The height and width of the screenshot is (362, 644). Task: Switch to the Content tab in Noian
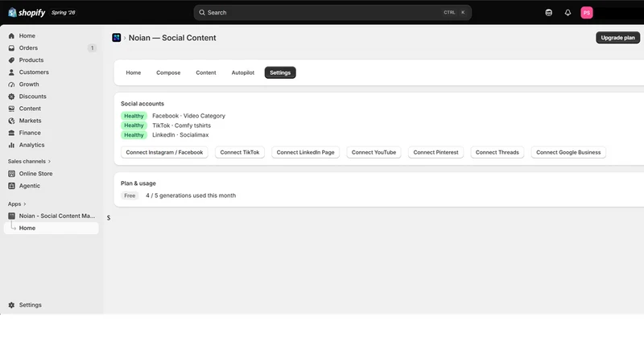[206, 72]
